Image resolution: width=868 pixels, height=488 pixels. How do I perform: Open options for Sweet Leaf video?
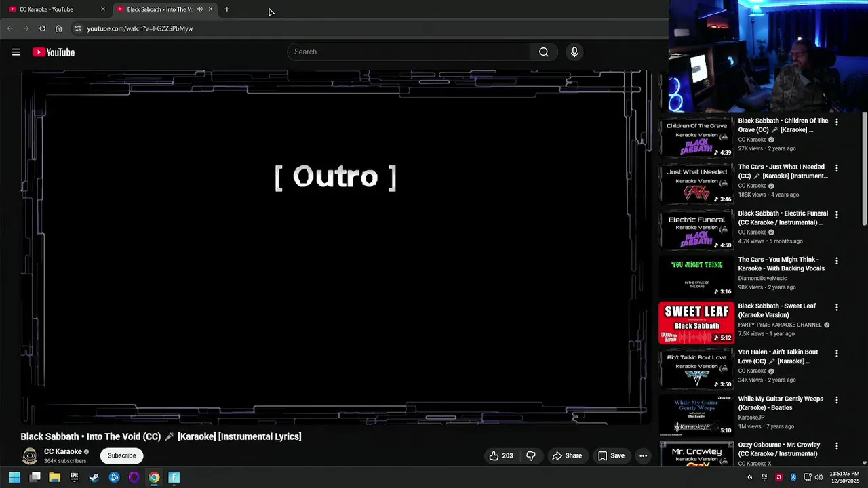pyautogui.click(x=836, y=307)
